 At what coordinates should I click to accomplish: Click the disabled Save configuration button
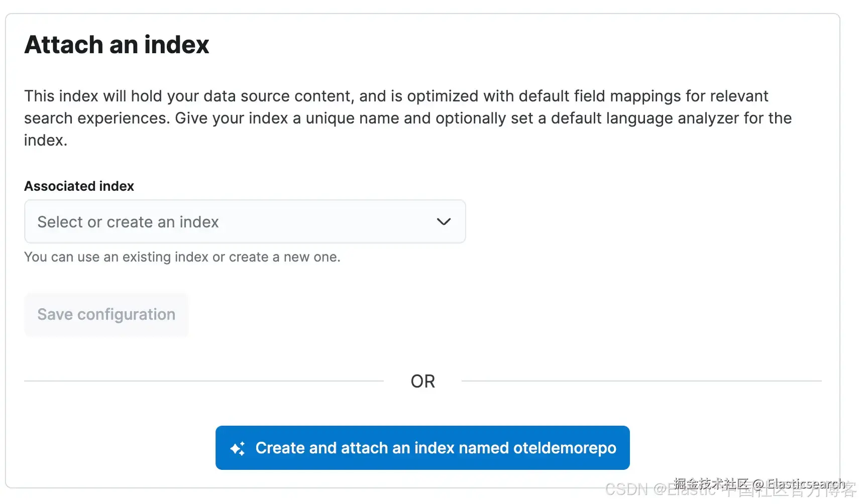tap(106, 315)
